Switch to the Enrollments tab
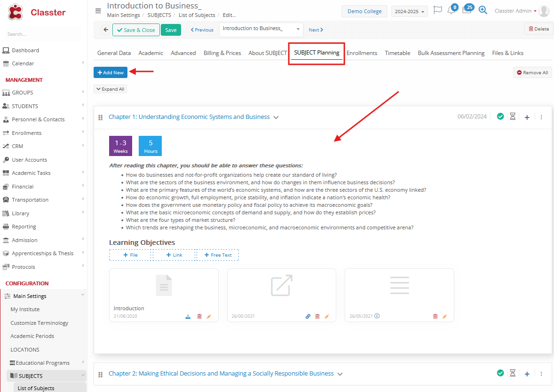The width and height of the screenshot is (554, 392). click(362, 53)
